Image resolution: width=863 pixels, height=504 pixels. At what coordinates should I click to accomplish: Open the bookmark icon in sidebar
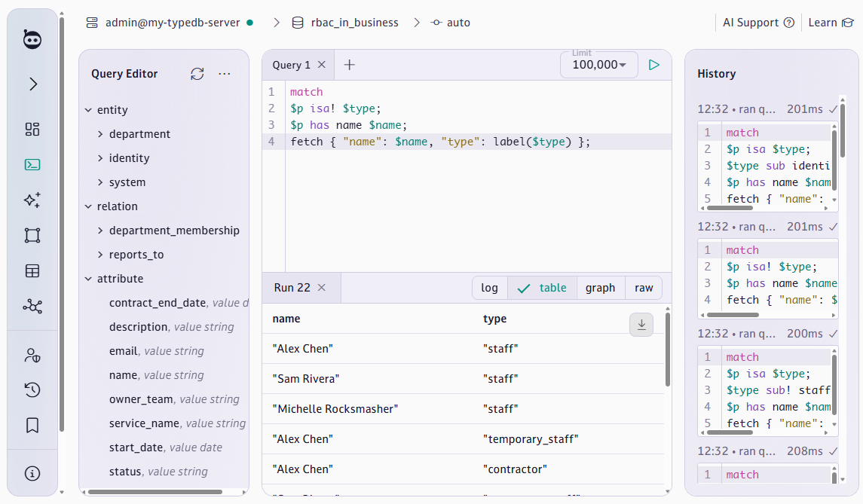(x=32, y=426)
